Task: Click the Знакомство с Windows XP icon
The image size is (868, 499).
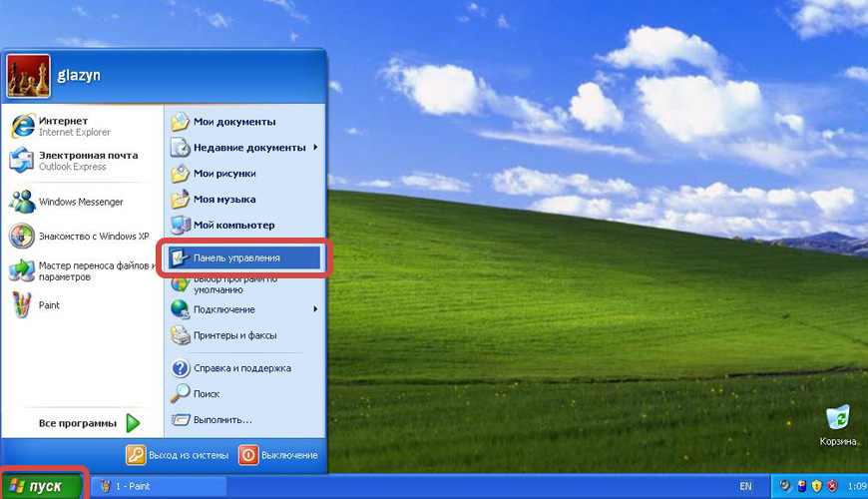Action: coord(22,236)
